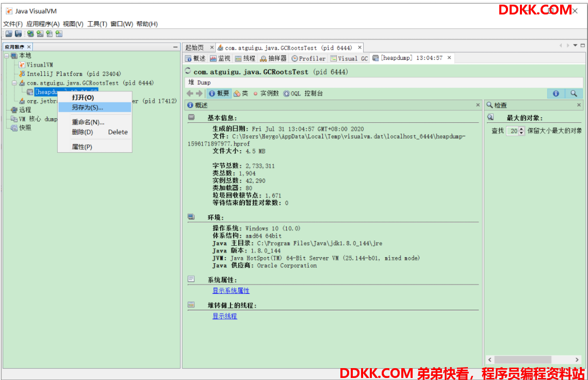Click the magnifier icon beside 最大的对象
The width and height of the screenshot is (588, 380).
pyautogui.click(x=491, y=117)
